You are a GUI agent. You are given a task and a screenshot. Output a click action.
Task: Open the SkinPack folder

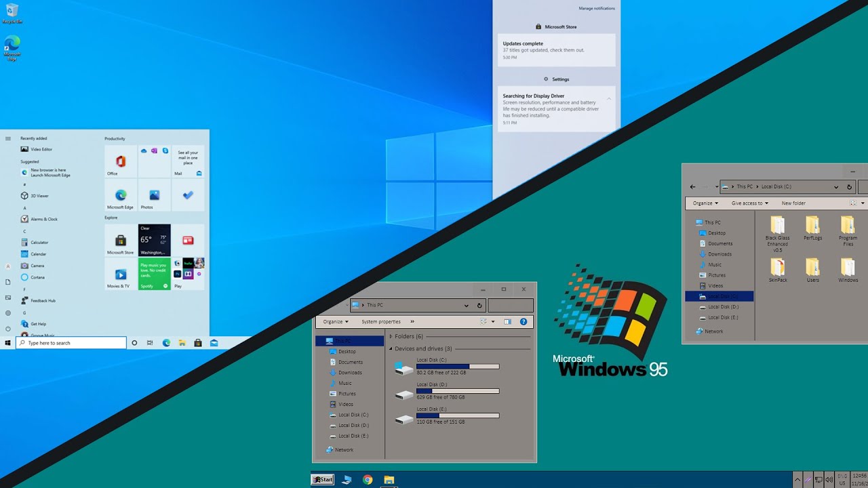coord(778,270)
